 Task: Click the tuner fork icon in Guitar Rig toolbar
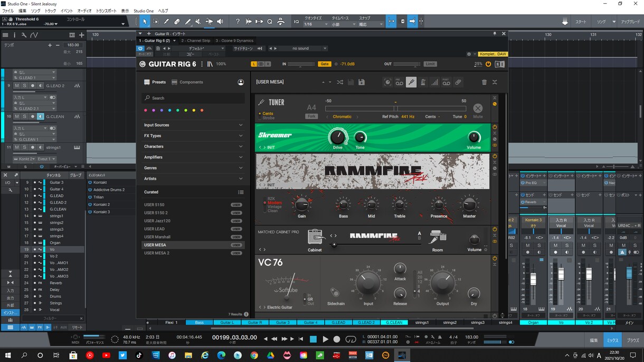pyautogui.click(x=411, y=82)
